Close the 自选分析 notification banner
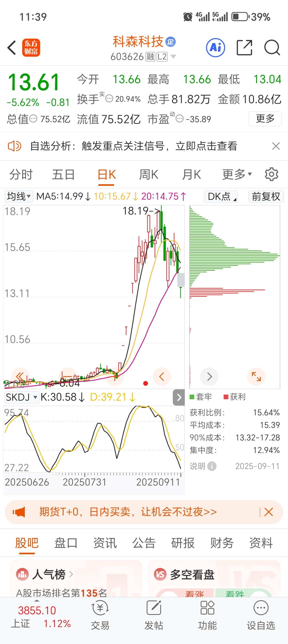This screenshot has width=288, height=644. tap(276, 146)
